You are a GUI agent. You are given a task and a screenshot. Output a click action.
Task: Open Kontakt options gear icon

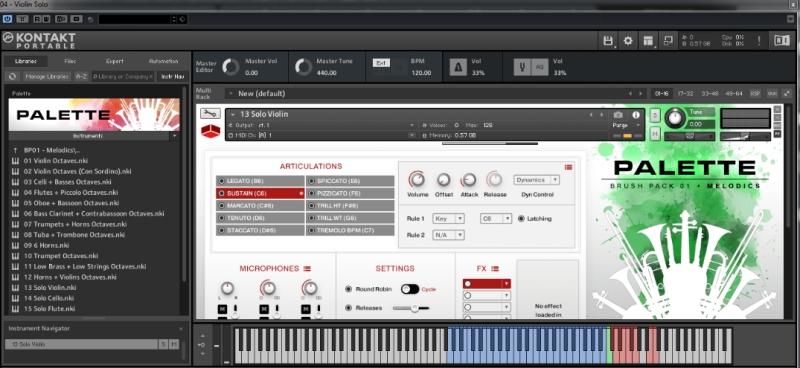[628, 41]
